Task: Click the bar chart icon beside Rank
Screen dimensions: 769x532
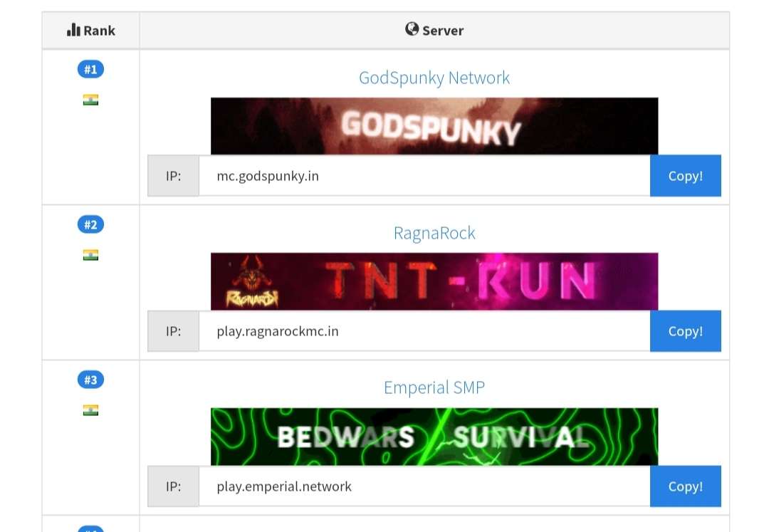Action: [73, 30]
